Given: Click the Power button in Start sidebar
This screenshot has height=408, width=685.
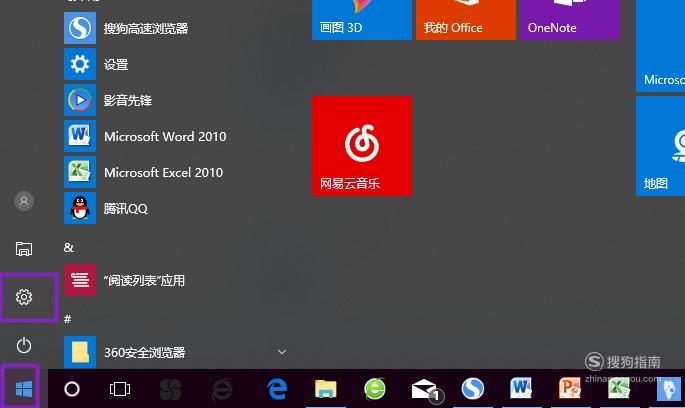Looking at the screenshot, I should (24, 346).
